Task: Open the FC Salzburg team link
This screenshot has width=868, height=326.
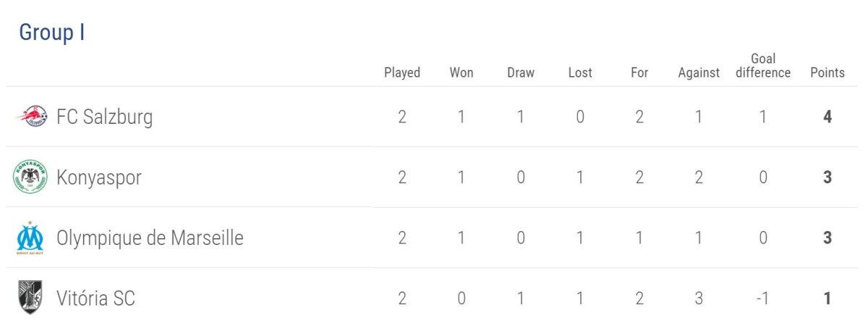Action: tap(104, 117)
